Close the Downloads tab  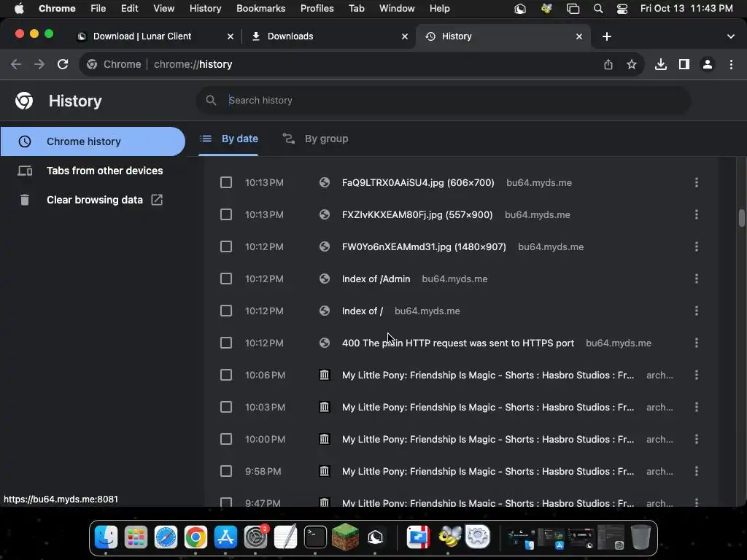click(x=405, y=36)
